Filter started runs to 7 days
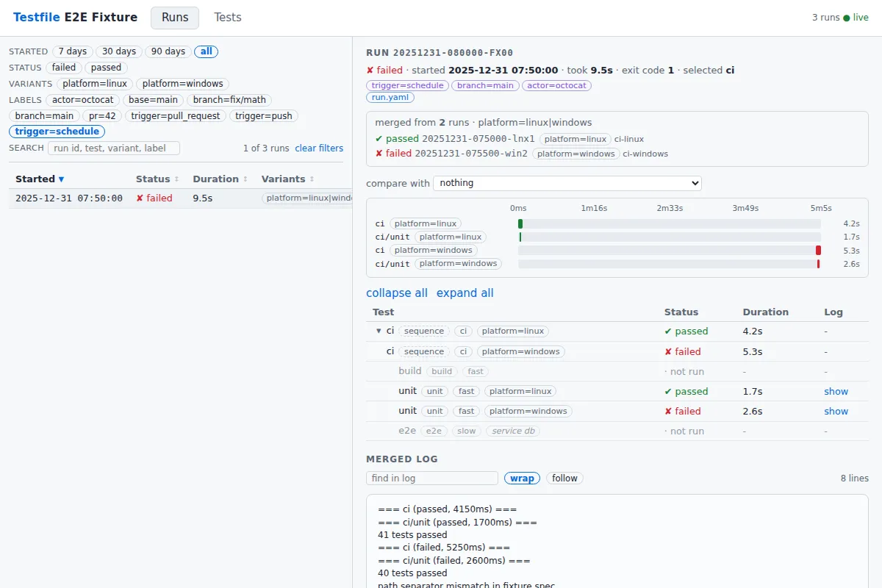Image resolution: width=882 pixels, height=588 pixels. click(73, 51)
